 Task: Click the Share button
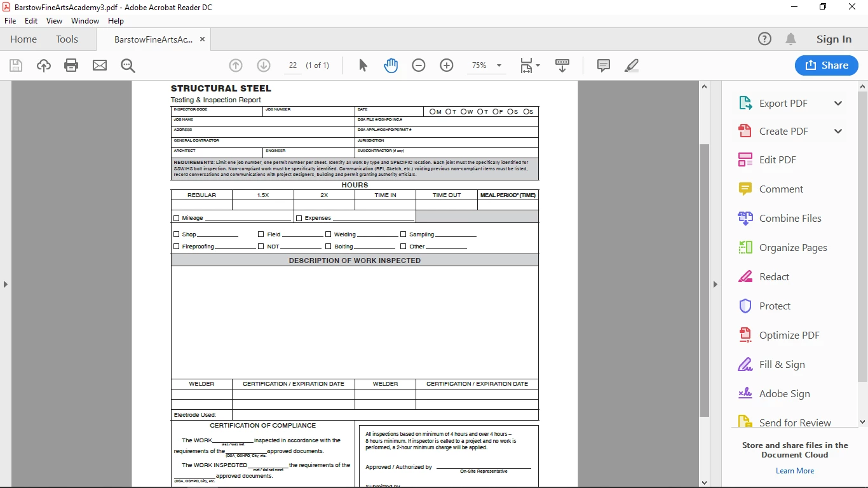[x=827, y=65]
